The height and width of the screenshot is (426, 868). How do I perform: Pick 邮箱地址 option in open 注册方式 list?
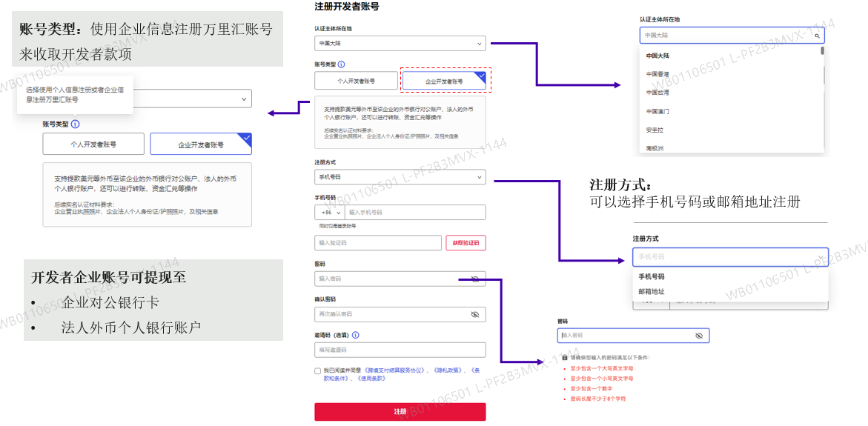coord(652,292)
